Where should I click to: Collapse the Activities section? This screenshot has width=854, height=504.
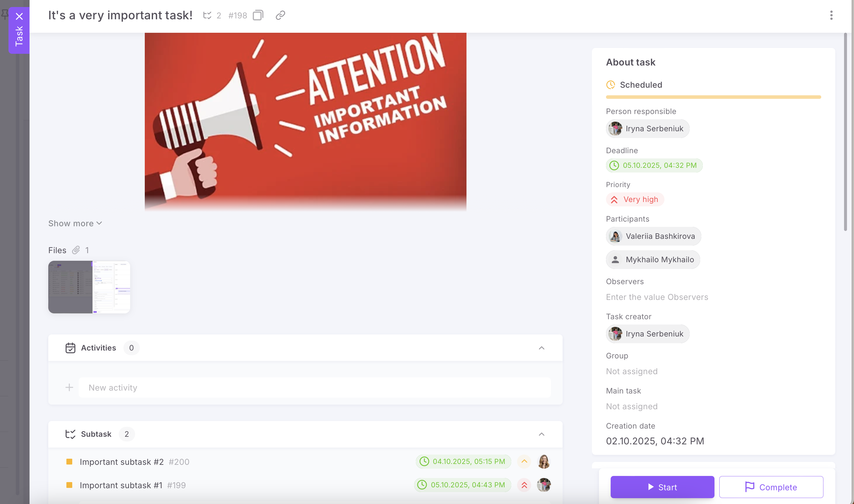pos(541,348)
